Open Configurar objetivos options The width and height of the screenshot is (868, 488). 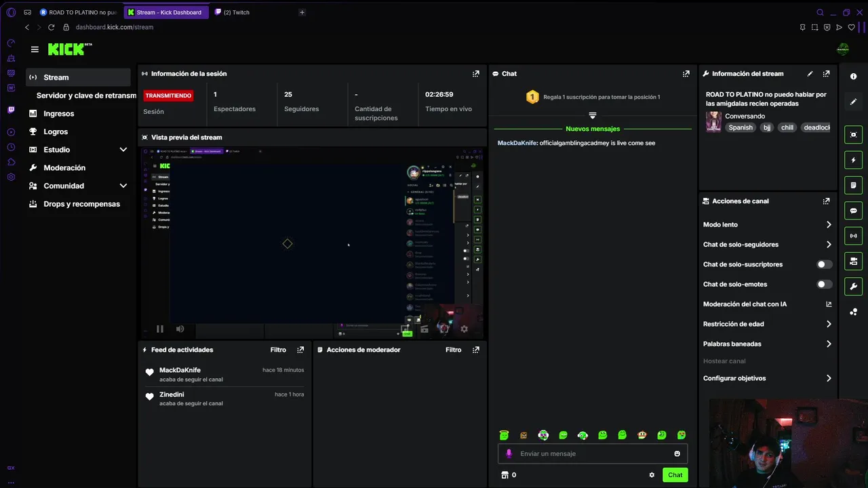click(x=767, y=379)
